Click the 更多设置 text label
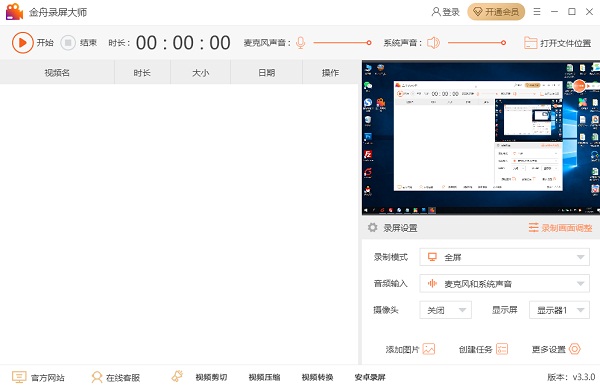The height and width of the screenshot is (385, 600). (549, 349)
